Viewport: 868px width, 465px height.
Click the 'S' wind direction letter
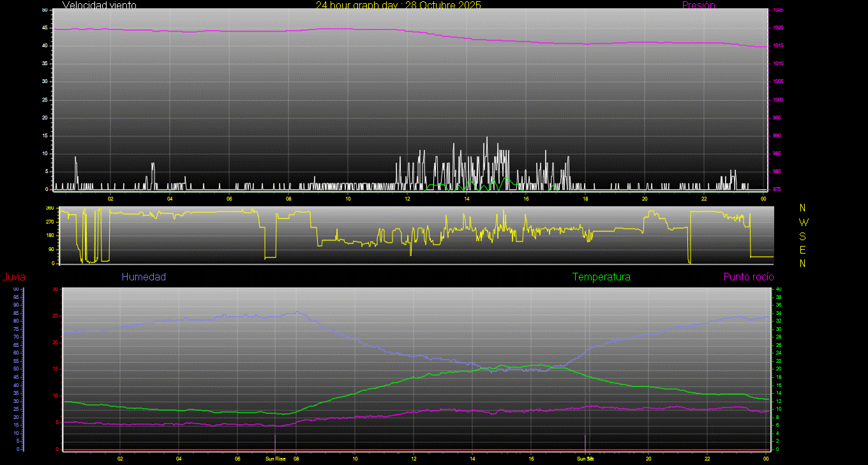click(x=803, y=236)
